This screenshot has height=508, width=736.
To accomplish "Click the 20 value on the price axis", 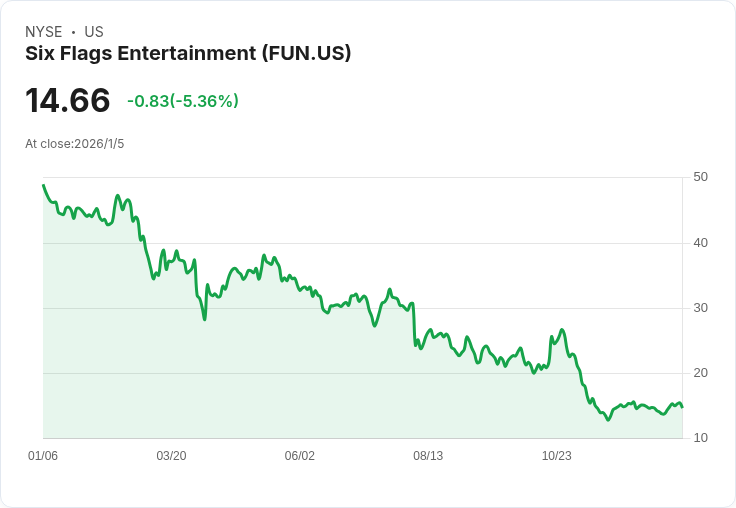I will 700,373.
